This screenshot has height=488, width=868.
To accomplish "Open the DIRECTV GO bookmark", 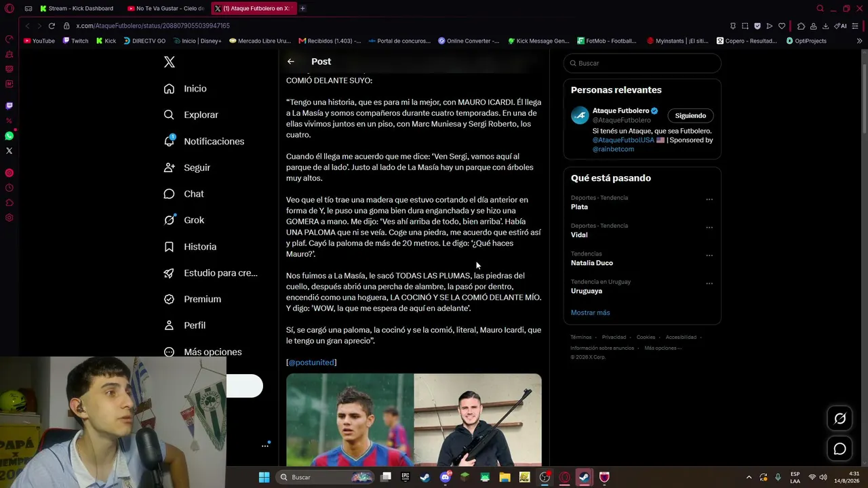I will [x=144, y=41].
